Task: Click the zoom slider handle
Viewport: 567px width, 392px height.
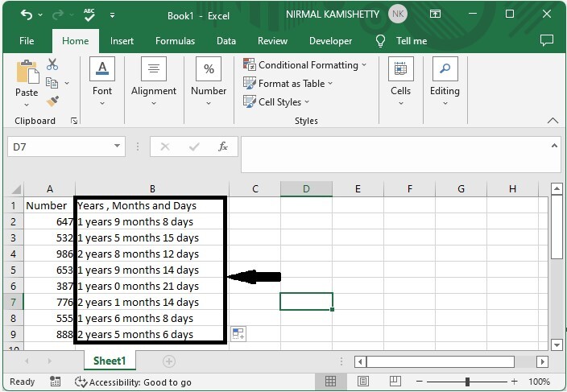Action: click(467, 382)
